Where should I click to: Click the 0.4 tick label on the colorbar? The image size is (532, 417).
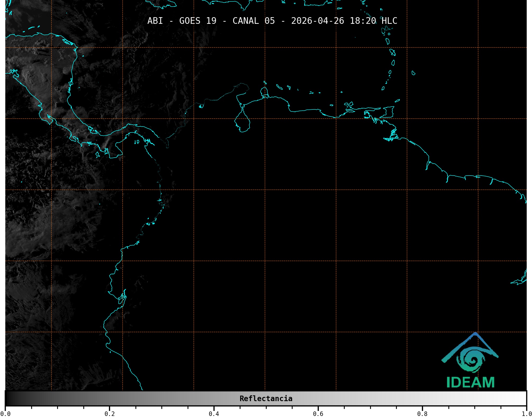tap(214, 414)
